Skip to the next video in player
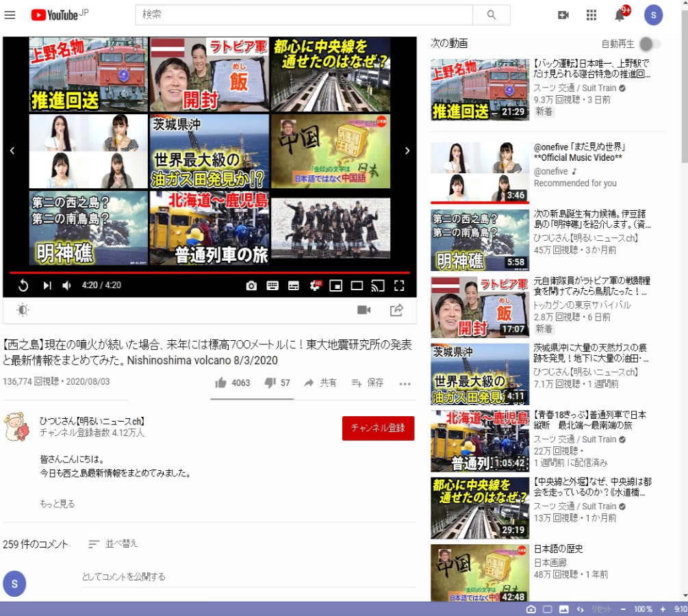Viewport: 688px width, 616px height. click(47, 286)
